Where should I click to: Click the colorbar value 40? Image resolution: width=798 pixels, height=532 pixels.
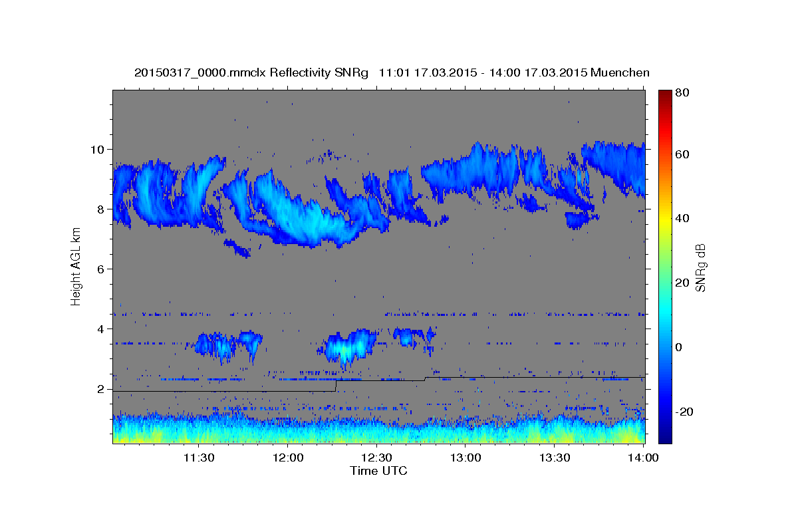[x=682, y=218]
